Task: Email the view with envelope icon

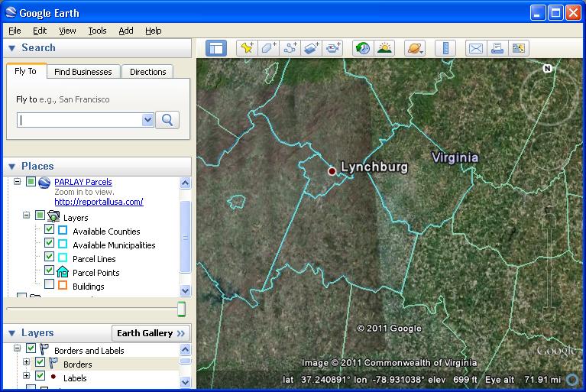Action: (x=476, y=48)
